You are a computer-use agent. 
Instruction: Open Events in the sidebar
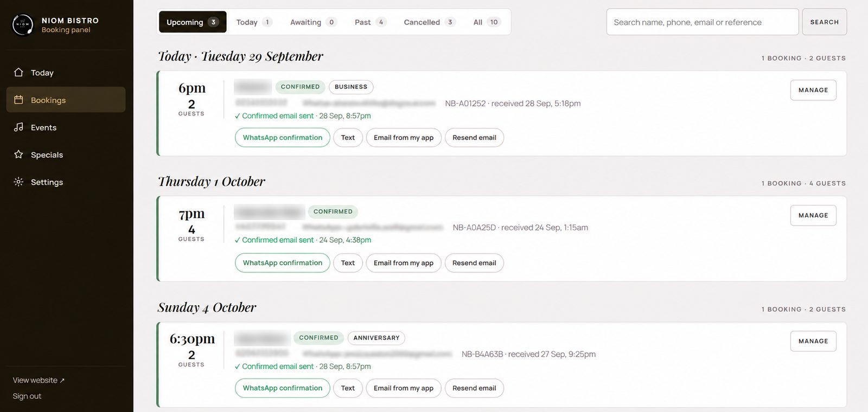[66, 127]
